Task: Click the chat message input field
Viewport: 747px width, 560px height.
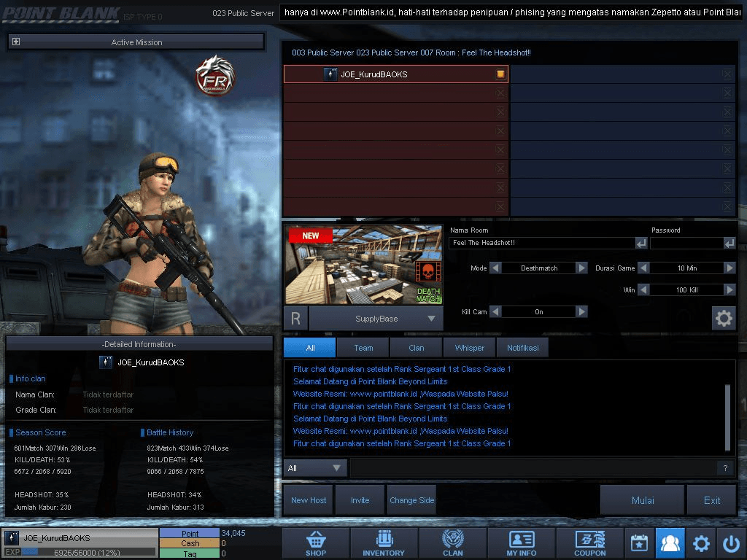Action: [533, 468]
